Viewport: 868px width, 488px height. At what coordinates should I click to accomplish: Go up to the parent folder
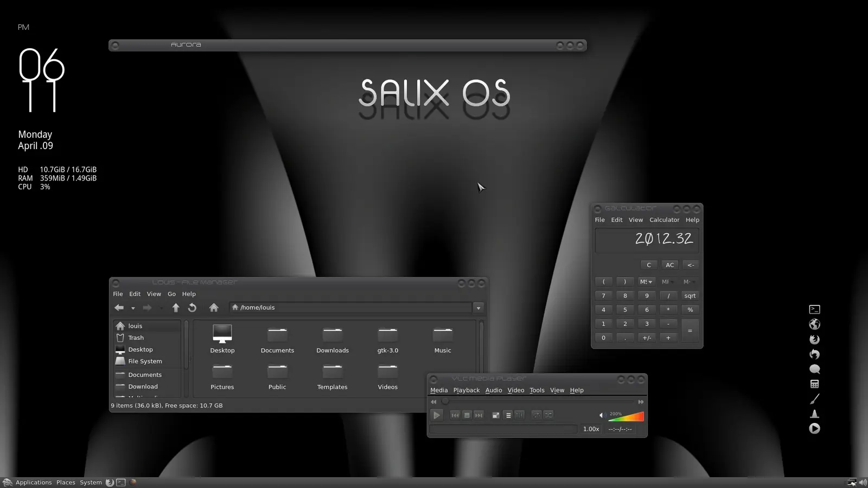pyautogui.click(x=175, y=308)
